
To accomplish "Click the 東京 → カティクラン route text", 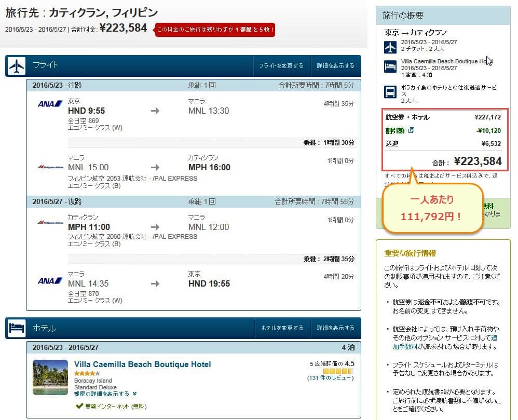I will click(x=415, y=32).
